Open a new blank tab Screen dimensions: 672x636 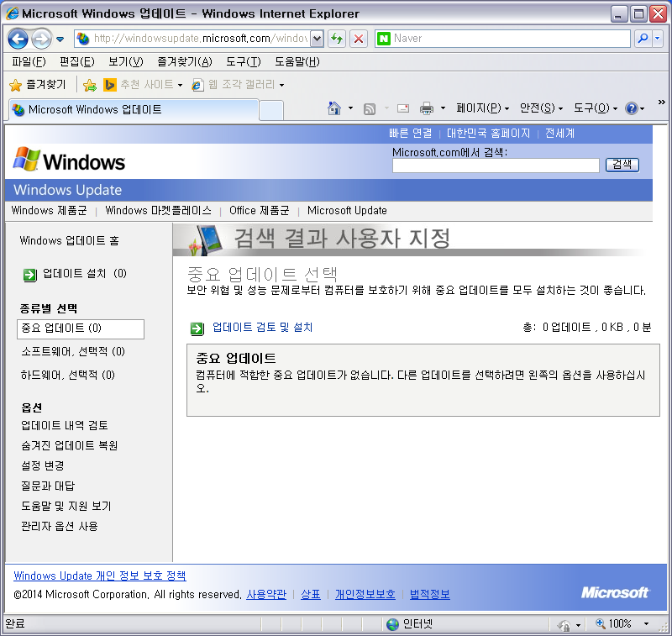(271, 111)
